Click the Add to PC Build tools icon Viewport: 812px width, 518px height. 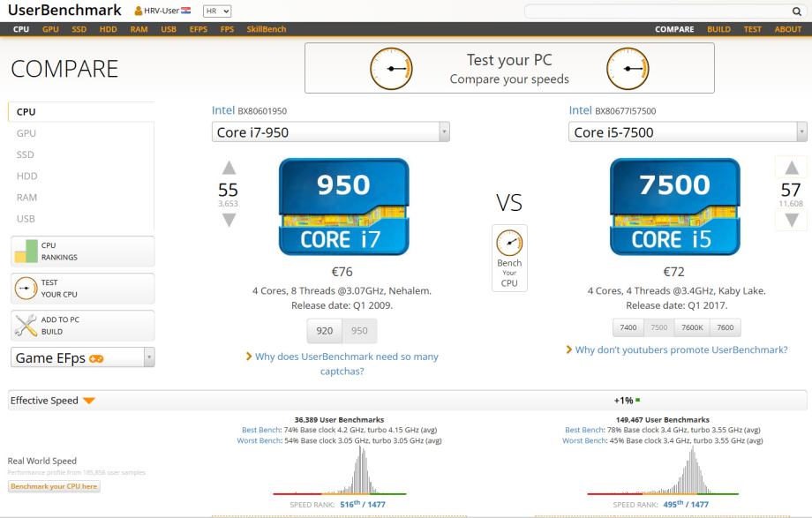click(26, 326)
